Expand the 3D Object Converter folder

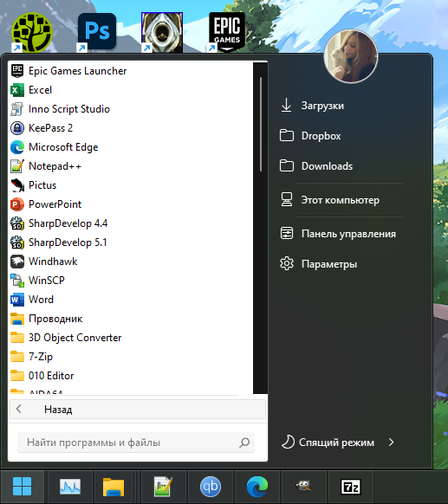[x=130, y=338]
